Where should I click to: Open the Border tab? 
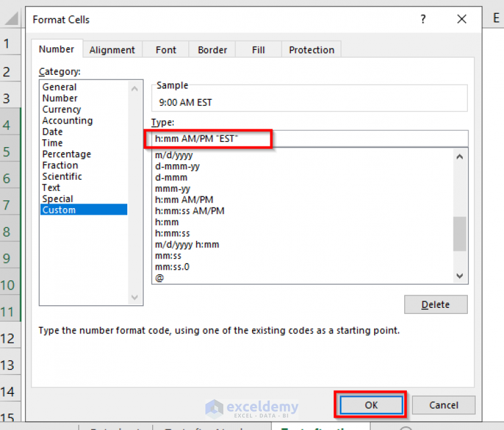(213, 50)
